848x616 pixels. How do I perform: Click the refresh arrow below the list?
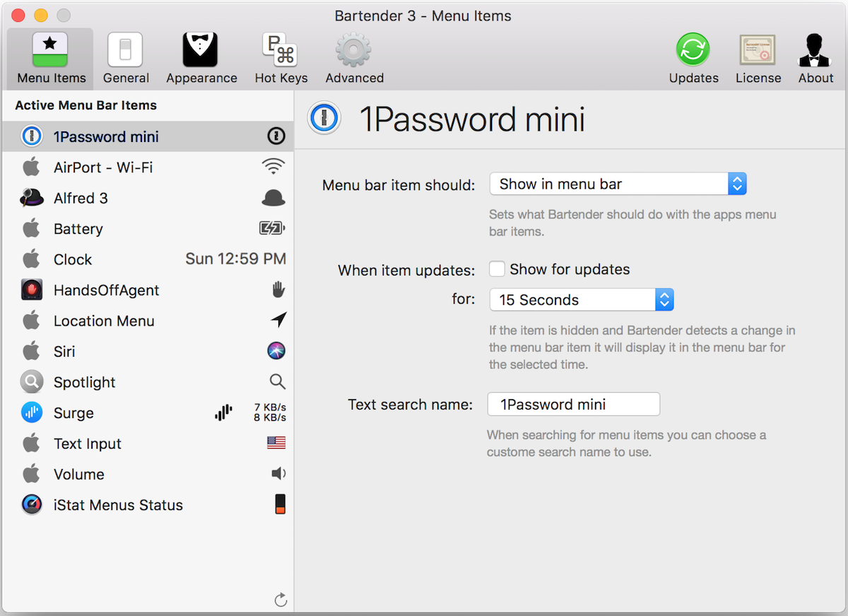281,600
